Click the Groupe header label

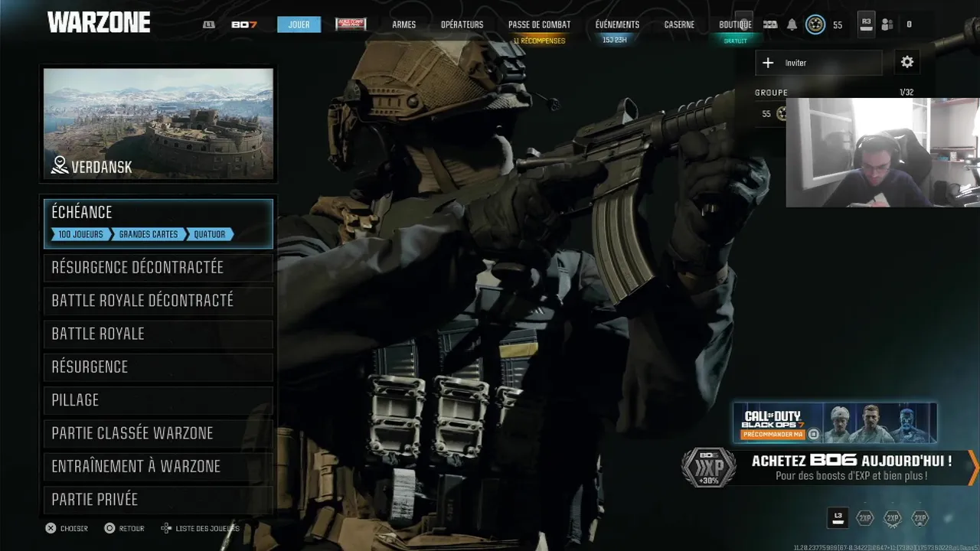pyautogui.click(x=771, y=93)
